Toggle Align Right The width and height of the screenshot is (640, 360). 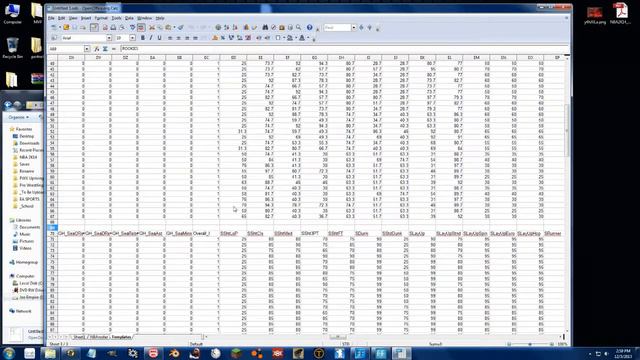click(x=187, y=38)
